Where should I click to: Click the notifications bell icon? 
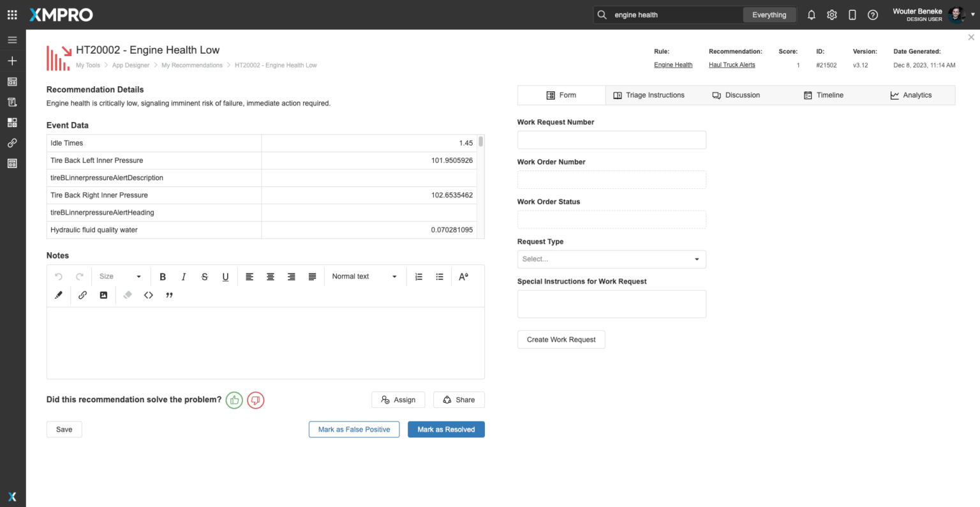(x=811, y=15)
